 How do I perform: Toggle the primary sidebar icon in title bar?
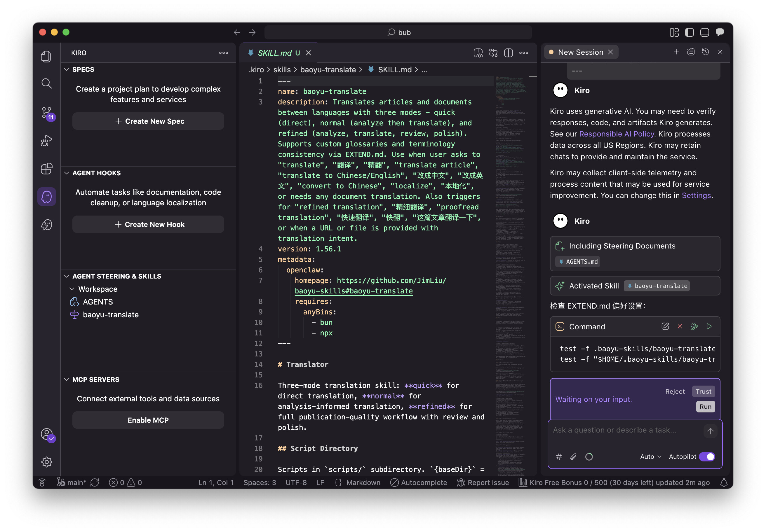pos(689,32)
